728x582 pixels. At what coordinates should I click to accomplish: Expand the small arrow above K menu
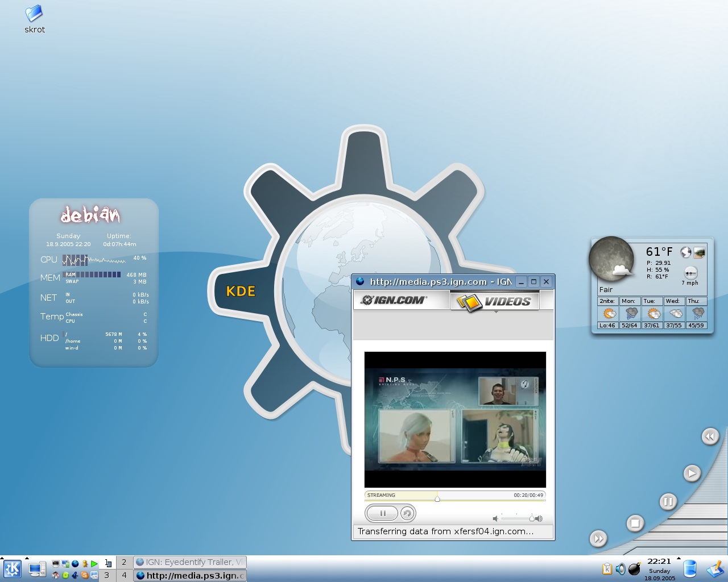2,558
